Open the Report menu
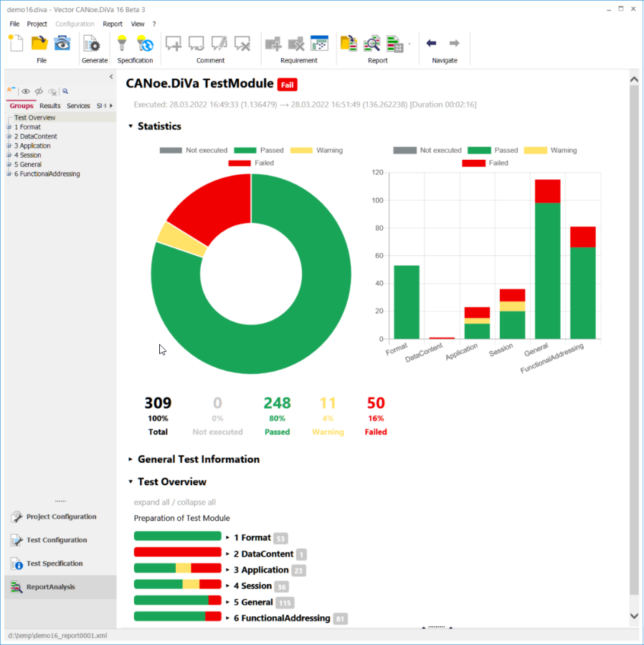The height and width of the screenshot is (645, 644). tap(113, 24)
